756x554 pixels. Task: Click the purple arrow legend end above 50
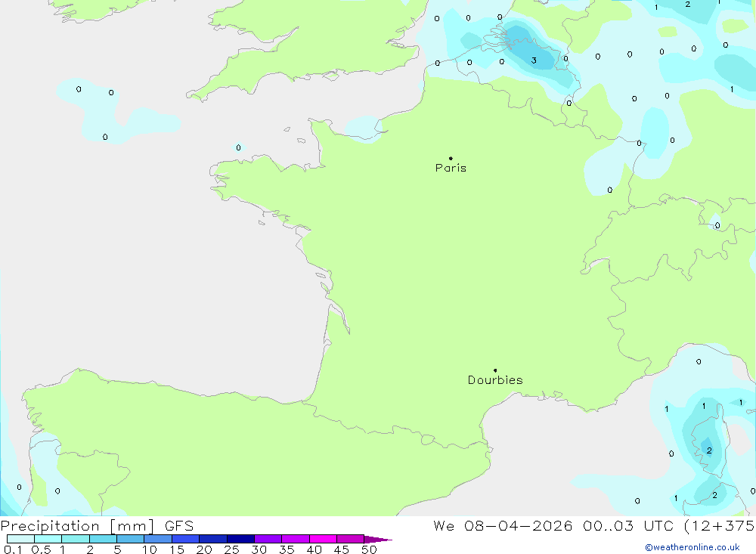[378, 540]
